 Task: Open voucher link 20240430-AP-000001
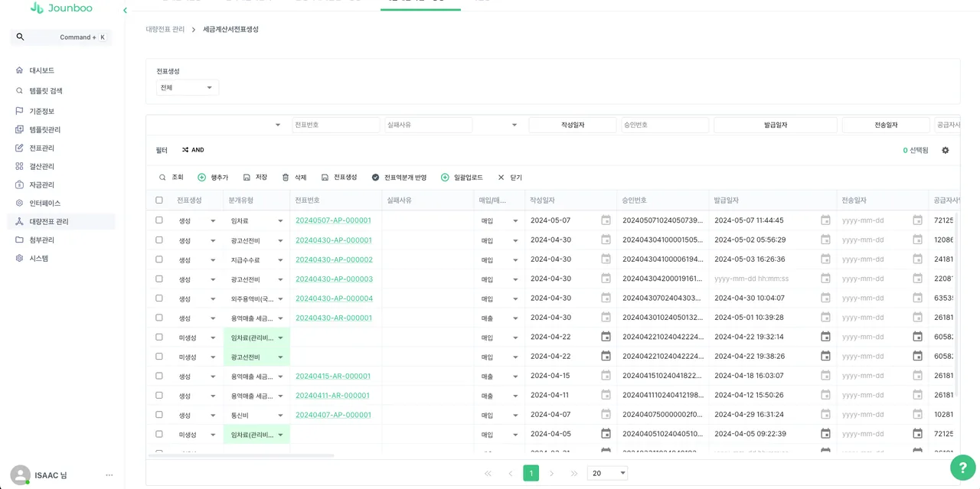click(334, 240)
